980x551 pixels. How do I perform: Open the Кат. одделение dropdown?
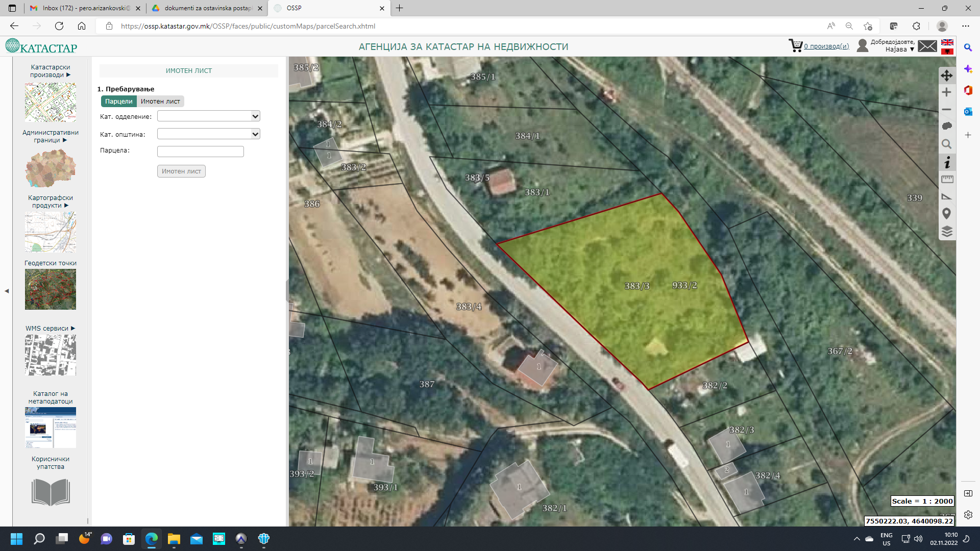point(209,116)
